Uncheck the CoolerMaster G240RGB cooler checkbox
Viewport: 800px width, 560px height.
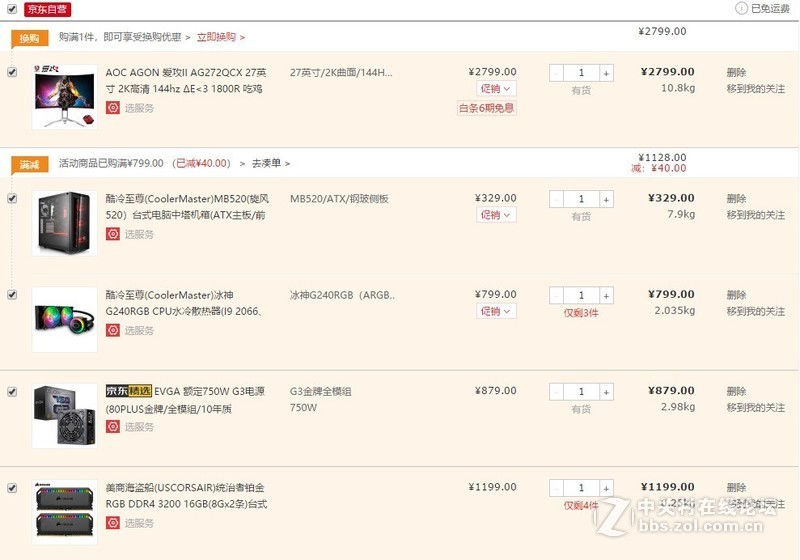pyautogui.click(x=12, y=294)
